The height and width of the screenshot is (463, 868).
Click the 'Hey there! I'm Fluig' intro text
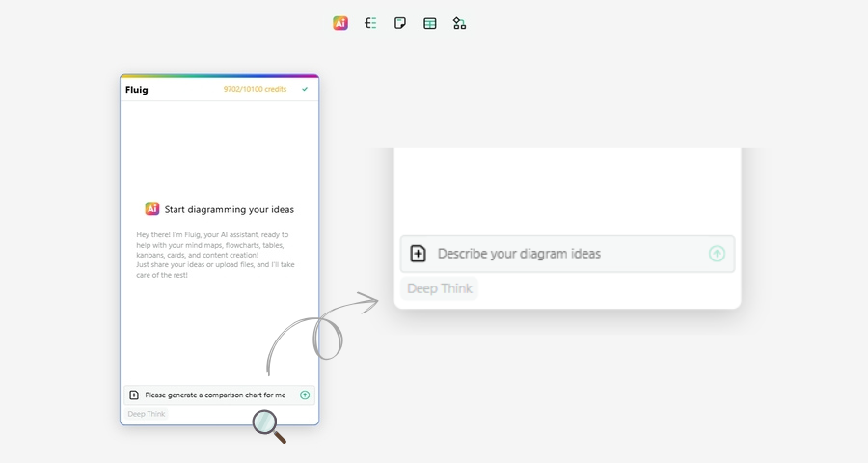[x=215, y=255]
